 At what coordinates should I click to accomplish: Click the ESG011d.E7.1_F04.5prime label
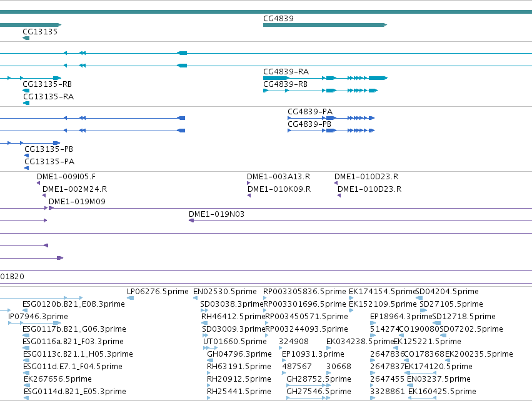point(73,367)
